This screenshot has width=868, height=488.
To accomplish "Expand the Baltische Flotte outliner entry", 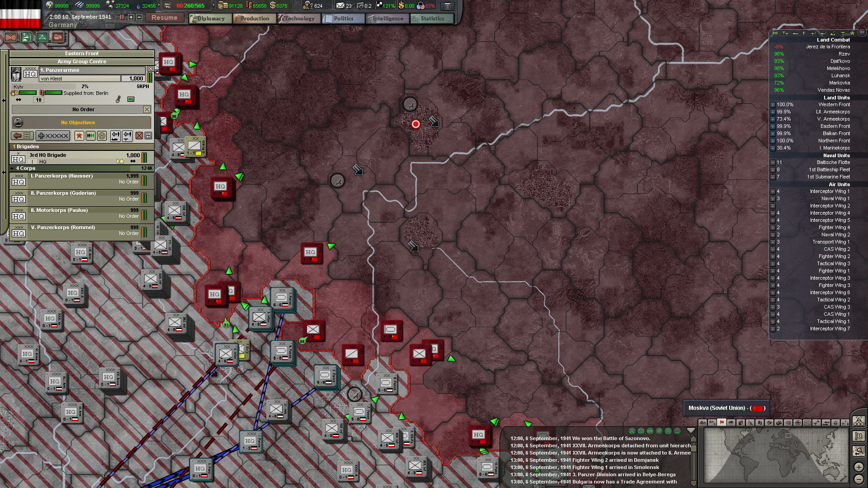I will pos(773,163).
